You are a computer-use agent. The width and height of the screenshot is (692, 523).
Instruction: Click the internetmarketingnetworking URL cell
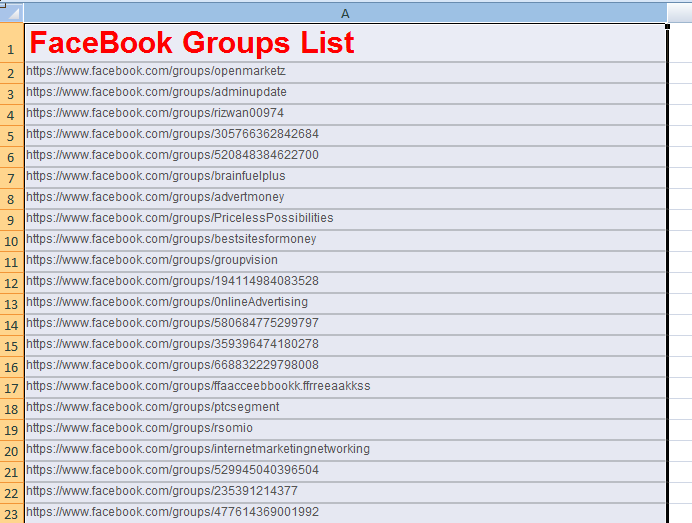[x=345, y=450]
